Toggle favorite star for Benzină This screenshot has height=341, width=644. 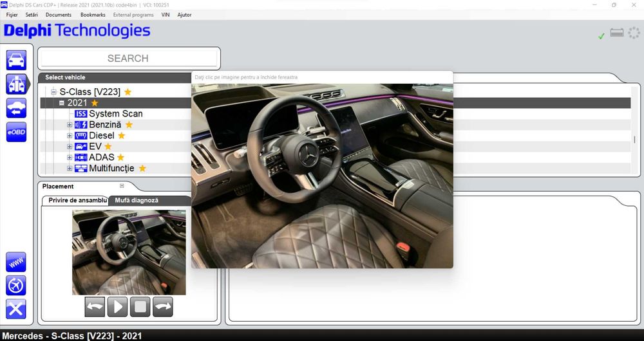click(129, 125)
